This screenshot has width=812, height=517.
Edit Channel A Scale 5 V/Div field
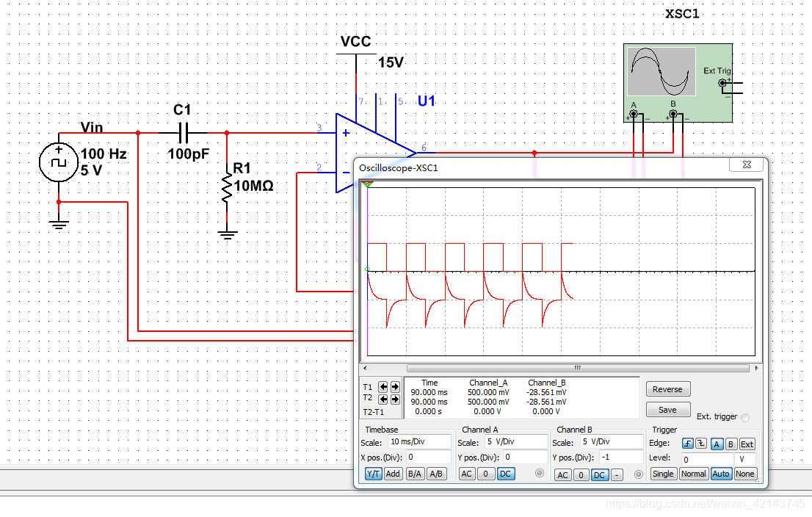click(516, 442)
